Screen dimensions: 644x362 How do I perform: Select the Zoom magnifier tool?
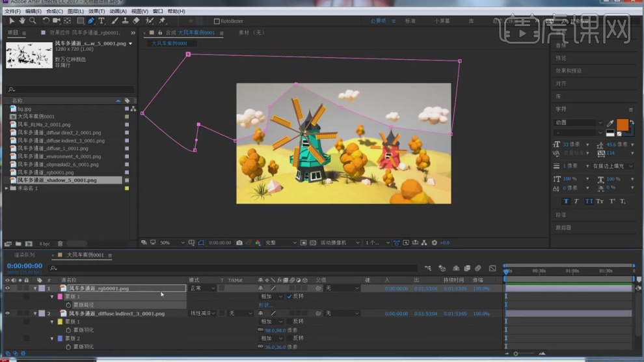point(33,21)
